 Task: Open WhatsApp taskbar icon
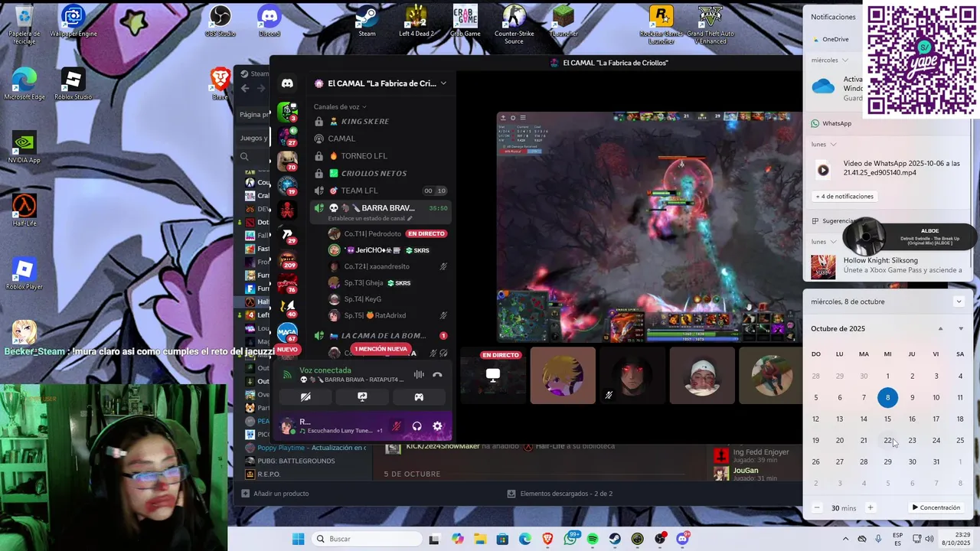click(570, 539)
